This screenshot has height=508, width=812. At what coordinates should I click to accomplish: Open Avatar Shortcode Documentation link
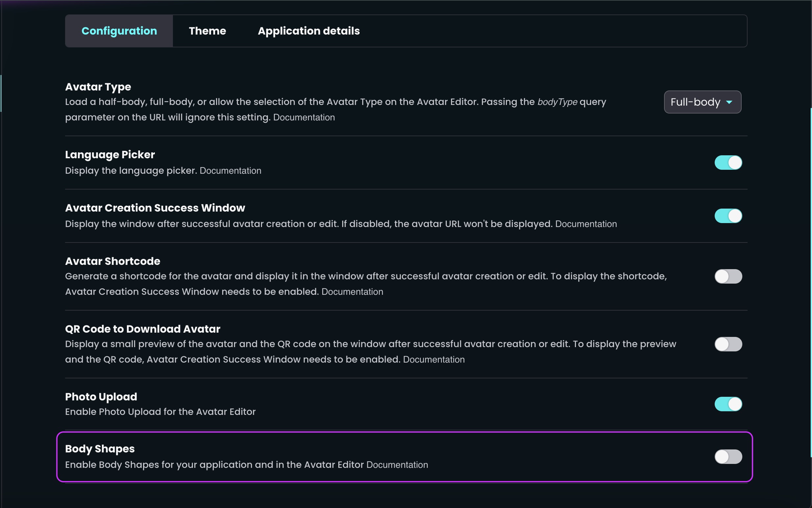pos(352,292)
